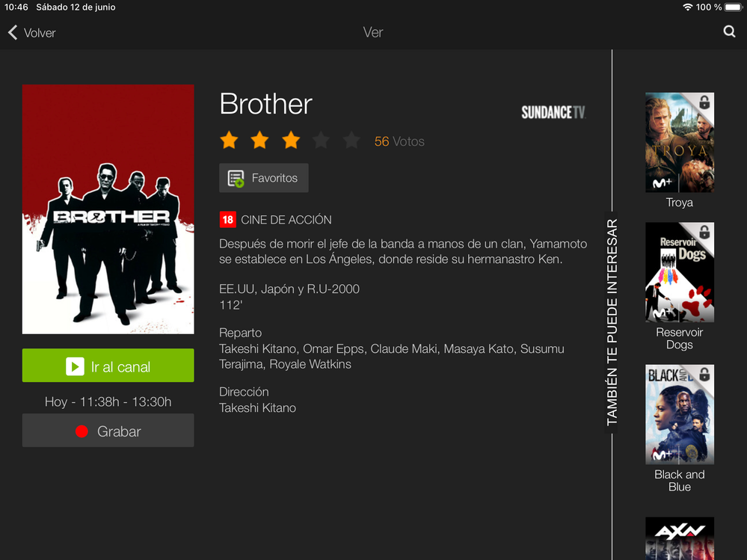
Task: Open the Black and Blue poster
Action: [680, 414]
